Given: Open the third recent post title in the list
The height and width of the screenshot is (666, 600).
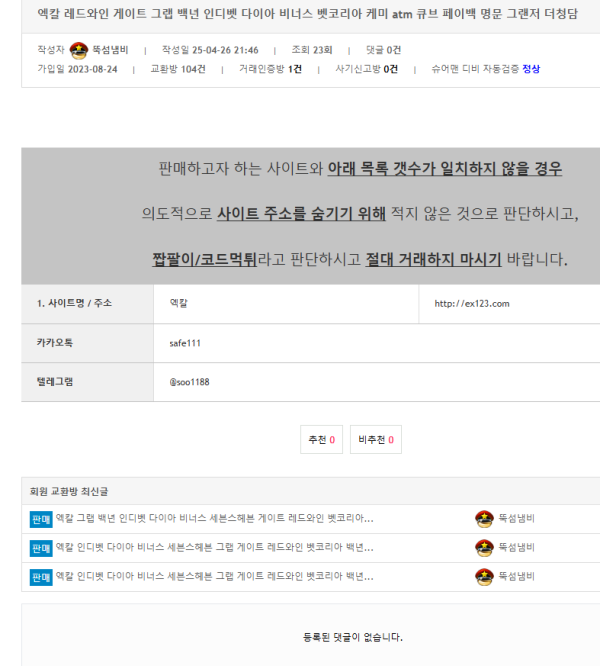Looking at the screenshot, I should [x=214, y=577].
